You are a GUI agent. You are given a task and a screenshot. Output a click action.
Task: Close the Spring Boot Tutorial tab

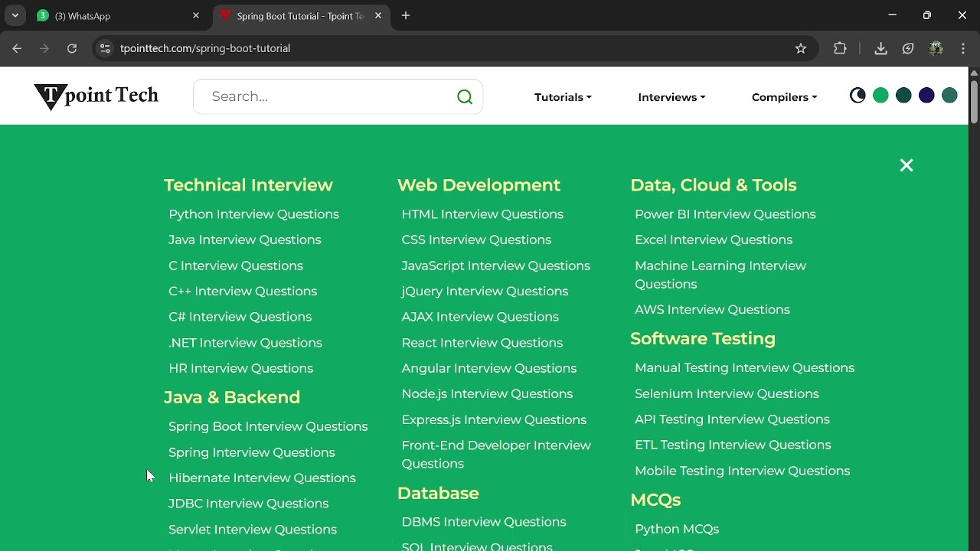point(378,15)
